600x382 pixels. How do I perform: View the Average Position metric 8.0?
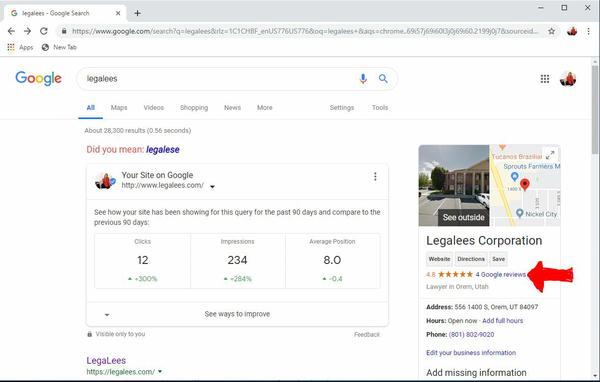pyautogui.click(x=332, y=260)
